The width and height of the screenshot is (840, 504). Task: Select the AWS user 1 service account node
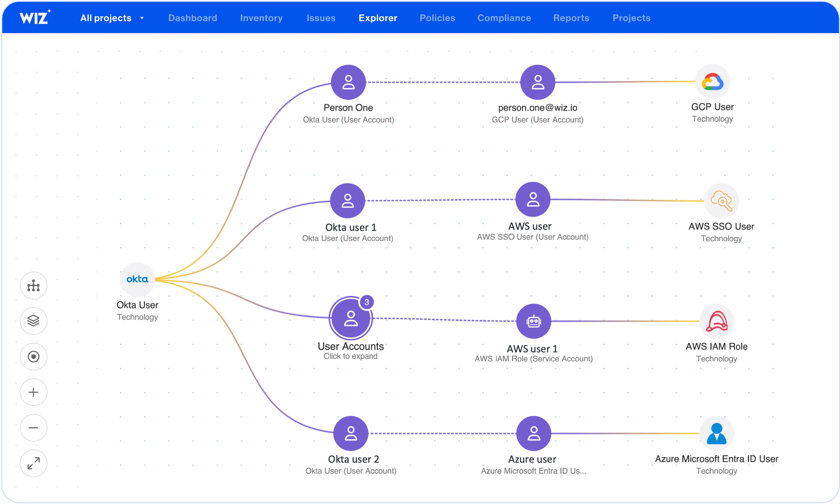point(533,321)
